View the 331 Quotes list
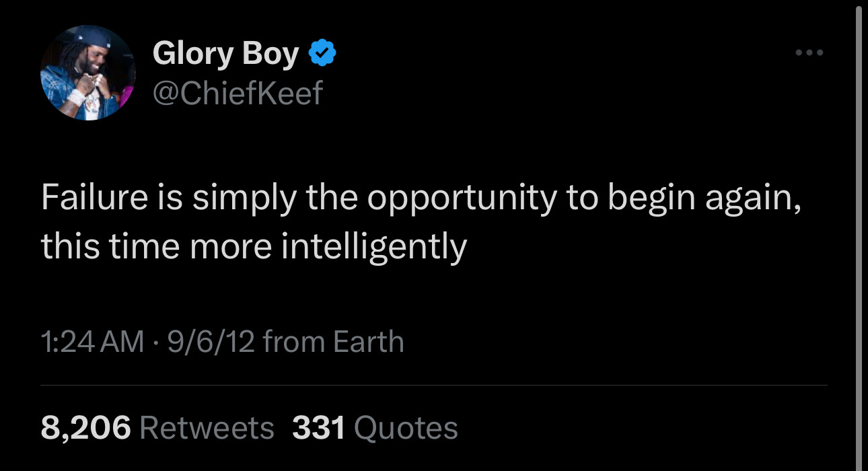 [375, 428]
